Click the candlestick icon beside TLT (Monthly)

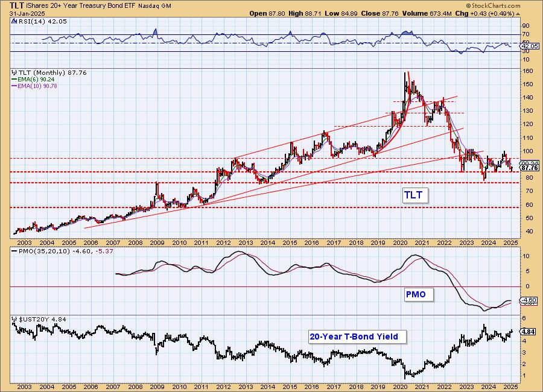pos(14,73)
